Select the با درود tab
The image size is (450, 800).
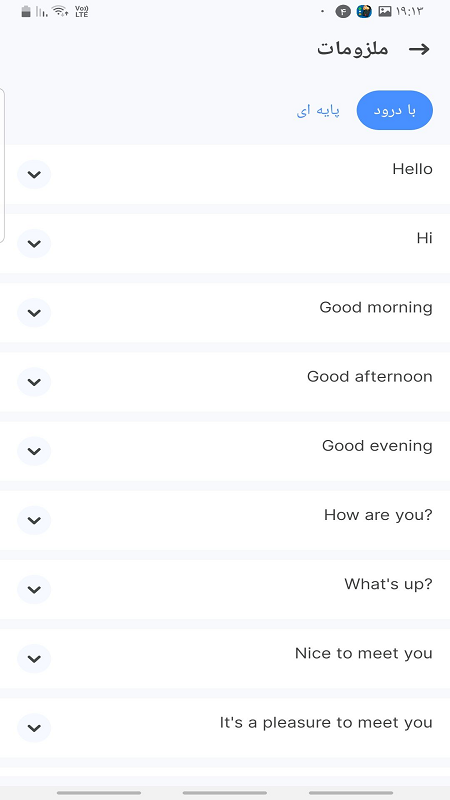[394, 110]
